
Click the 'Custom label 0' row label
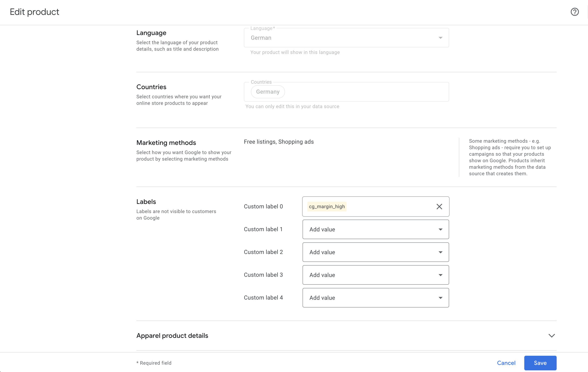click(263, 207)
